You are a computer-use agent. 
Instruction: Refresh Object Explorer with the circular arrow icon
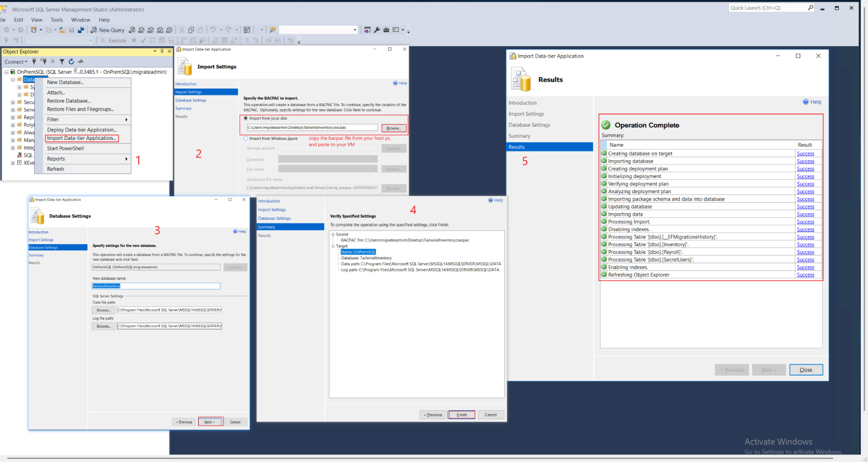coord(71,62)
